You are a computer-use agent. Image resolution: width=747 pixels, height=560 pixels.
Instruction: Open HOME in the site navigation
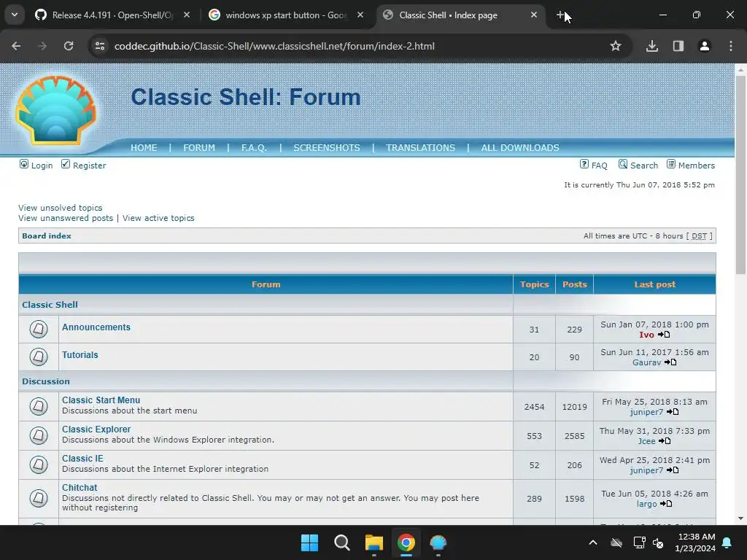coord(144,147)
